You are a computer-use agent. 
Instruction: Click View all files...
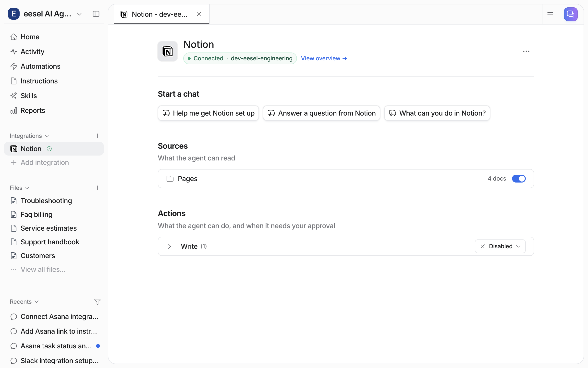click(54, 269)
